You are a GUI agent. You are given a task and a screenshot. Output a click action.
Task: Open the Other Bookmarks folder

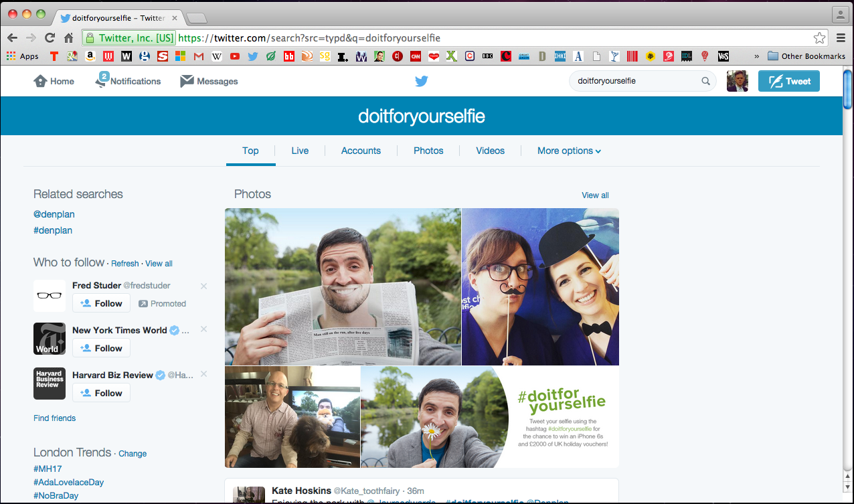tap(806, 56)
